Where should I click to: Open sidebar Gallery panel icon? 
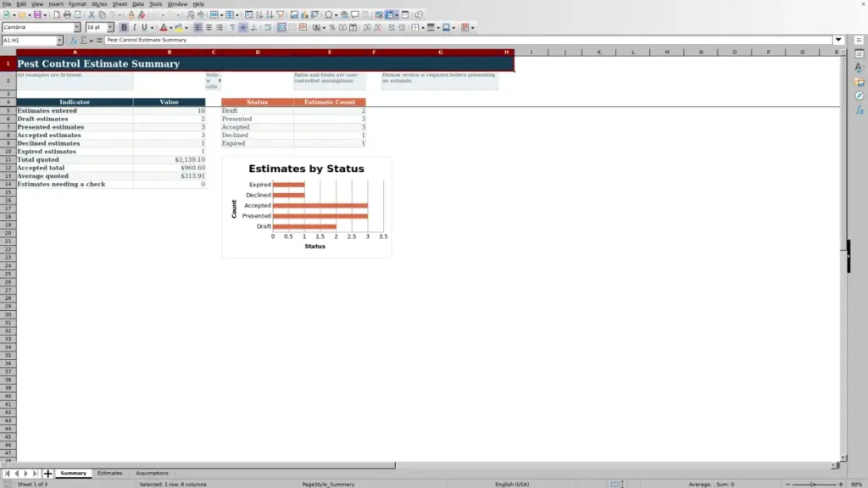click(860, 82)
